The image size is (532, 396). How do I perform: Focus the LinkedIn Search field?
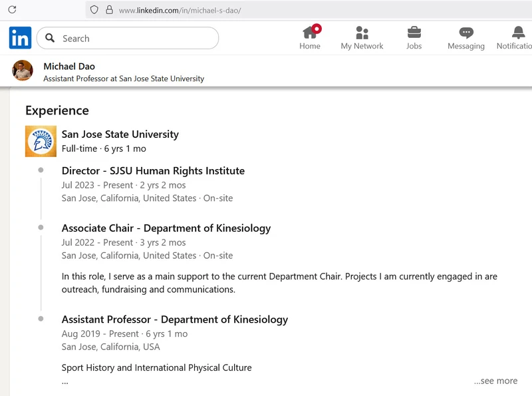(128, 38)
